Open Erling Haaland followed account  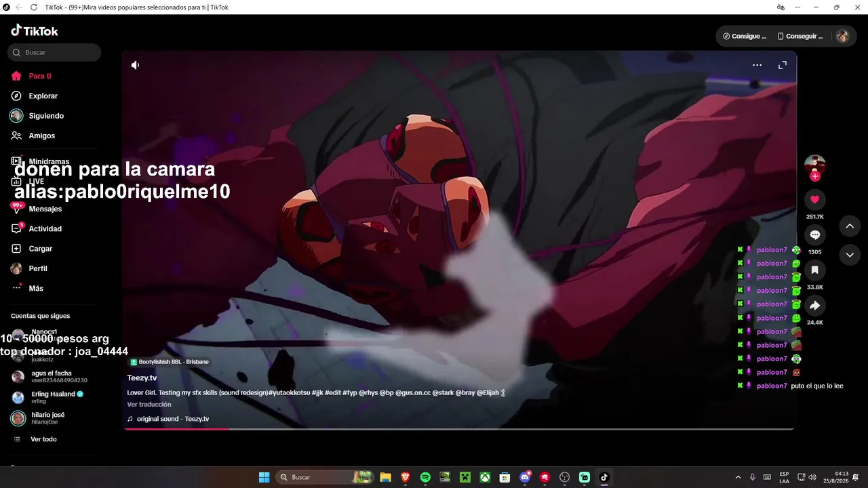click(x=47, y=397)
